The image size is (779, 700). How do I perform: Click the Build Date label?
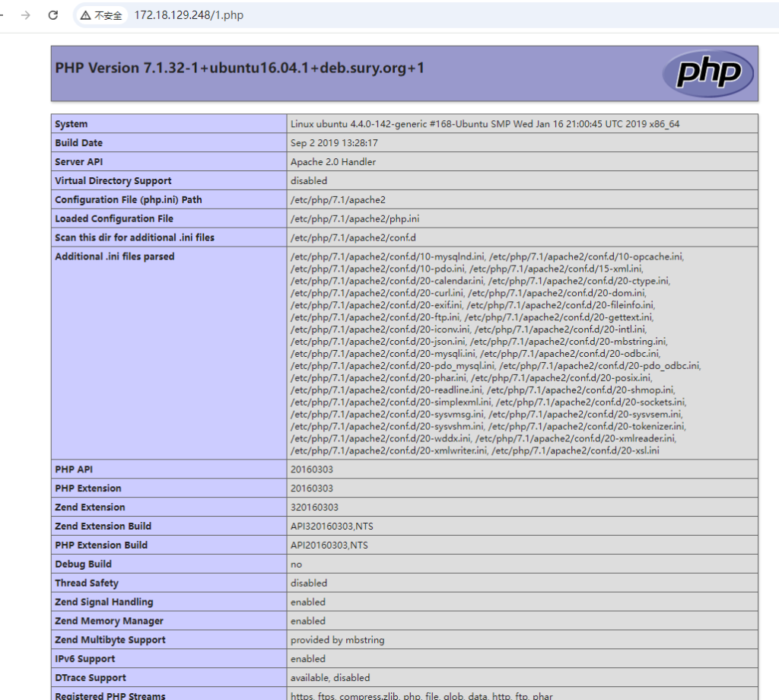[x=78, y=143]
